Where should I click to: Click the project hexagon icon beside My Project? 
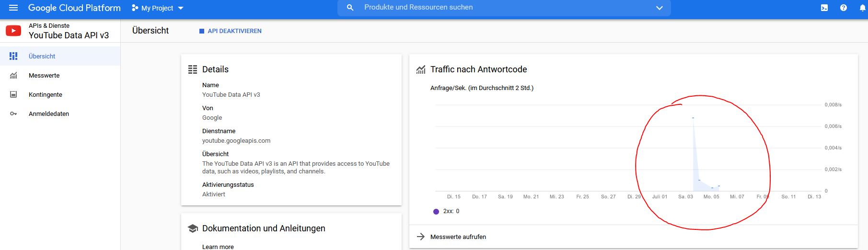coord(135,8)
